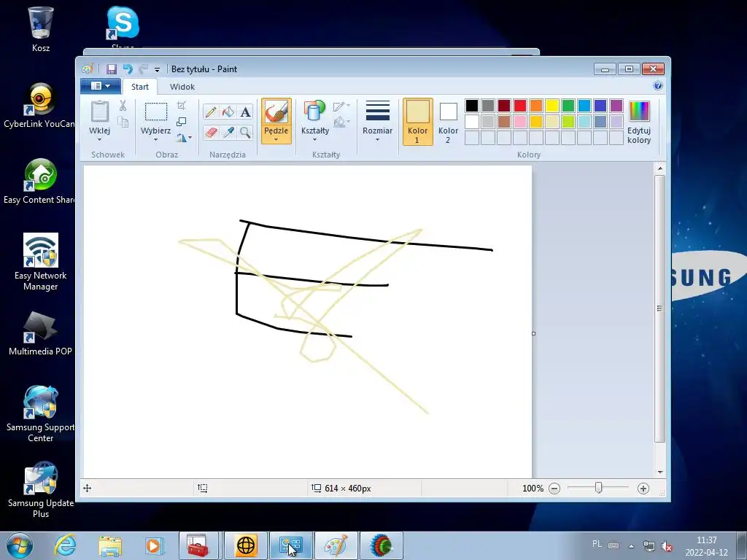This screenshot has width=747, height=560.
Task: Click the zoom slider handle
Action: click(598, 488)
